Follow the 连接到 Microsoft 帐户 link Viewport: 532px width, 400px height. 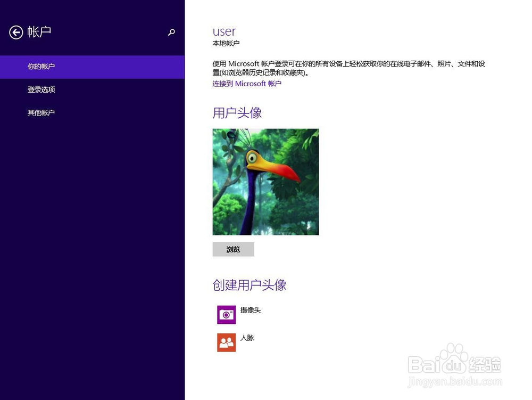[247, 84]
